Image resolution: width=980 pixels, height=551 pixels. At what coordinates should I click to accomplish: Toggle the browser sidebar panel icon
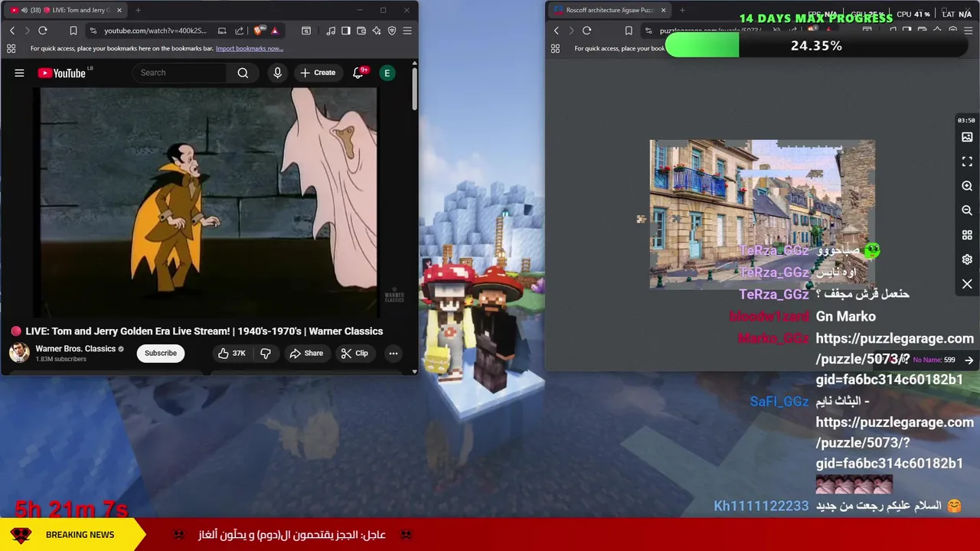coord(346,31)
